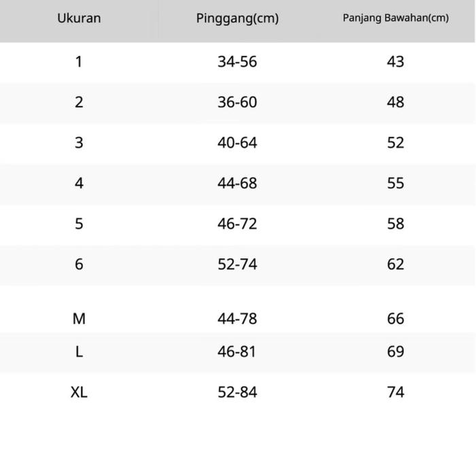Screen dimensions: 476x476
Task: Select size L in the Ukuran column
Action: pyautogui.click(x=79, y=352)
